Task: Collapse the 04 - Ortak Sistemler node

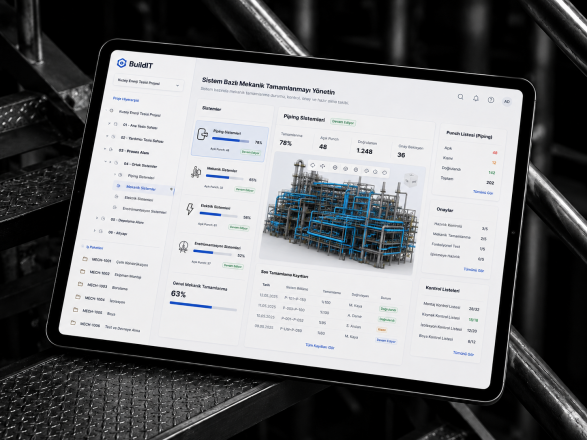Action: tap(106, 161)
